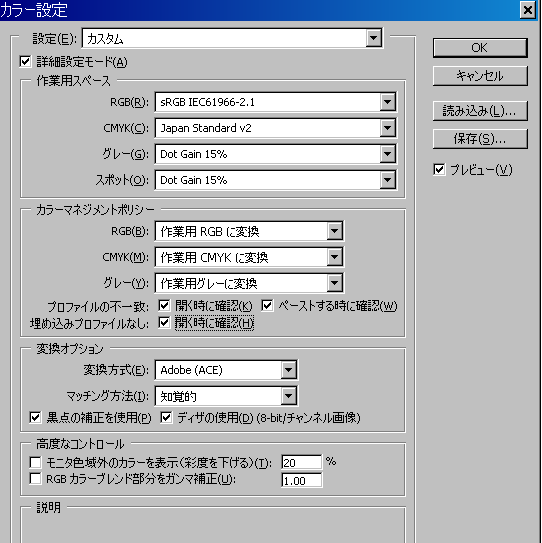Click the OK button
Image resolution: width=542 pixels, height=543 pixels.
pos(480,48)
